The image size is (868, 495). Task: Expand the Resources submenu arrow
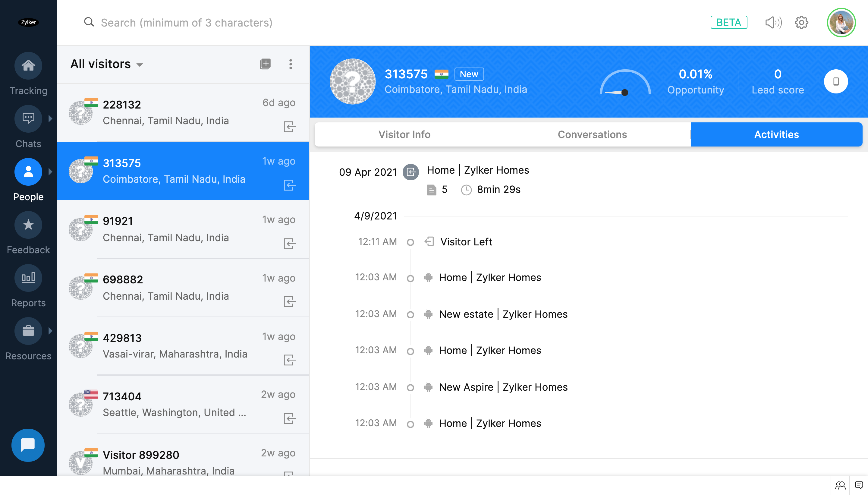pyautogui.click(x=51, y=330)
